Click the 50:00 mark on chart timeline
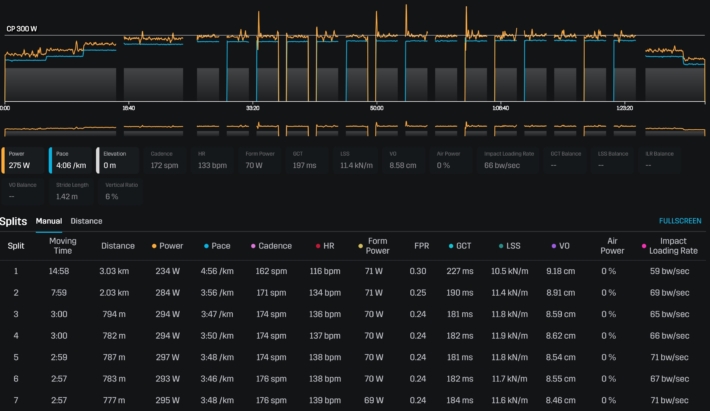 (x=377, y=108)
